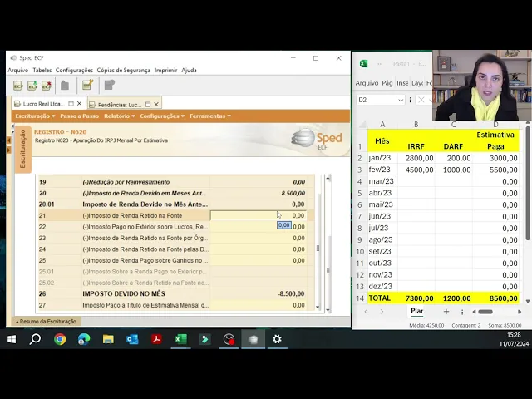Switch to the Pendências tab

[x=119, y=105]
